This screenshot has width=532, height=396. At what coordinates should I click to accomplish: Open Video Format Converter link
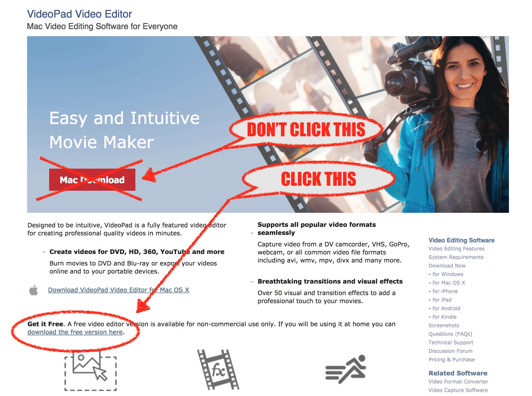[458, 381]
